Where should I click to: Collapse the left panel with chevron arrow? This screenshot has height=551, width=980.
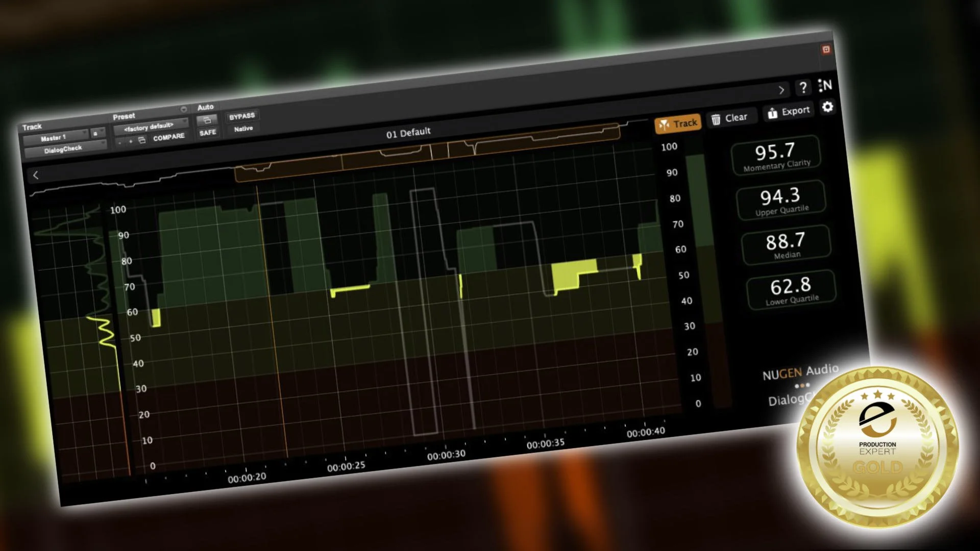point(36,175)
